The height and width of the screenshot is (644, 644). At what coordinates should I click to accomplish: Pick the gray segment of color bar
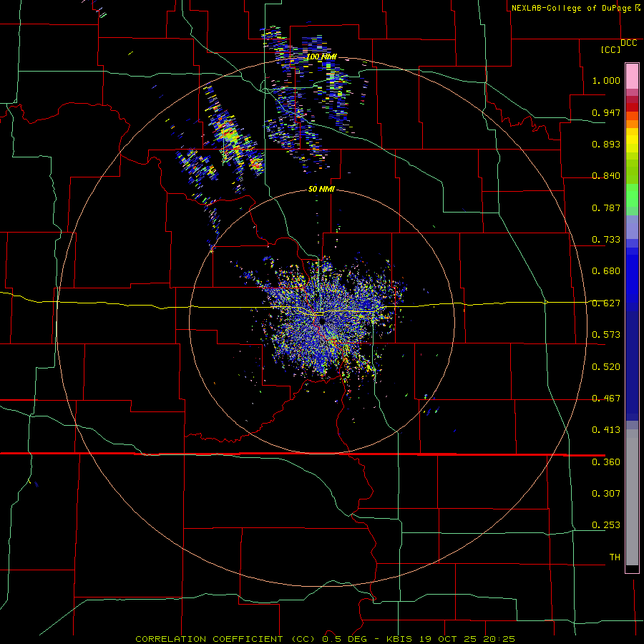coord(632,497)
